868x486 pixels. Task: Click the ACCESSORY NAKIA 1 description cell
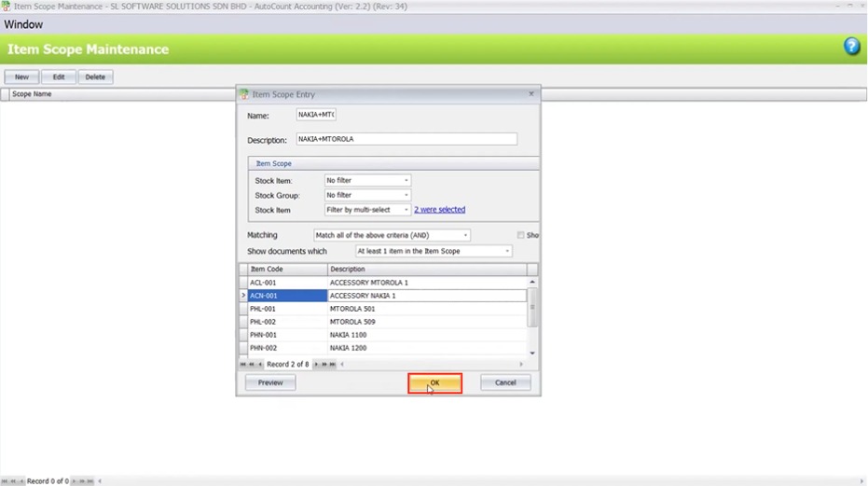point(427,296)
